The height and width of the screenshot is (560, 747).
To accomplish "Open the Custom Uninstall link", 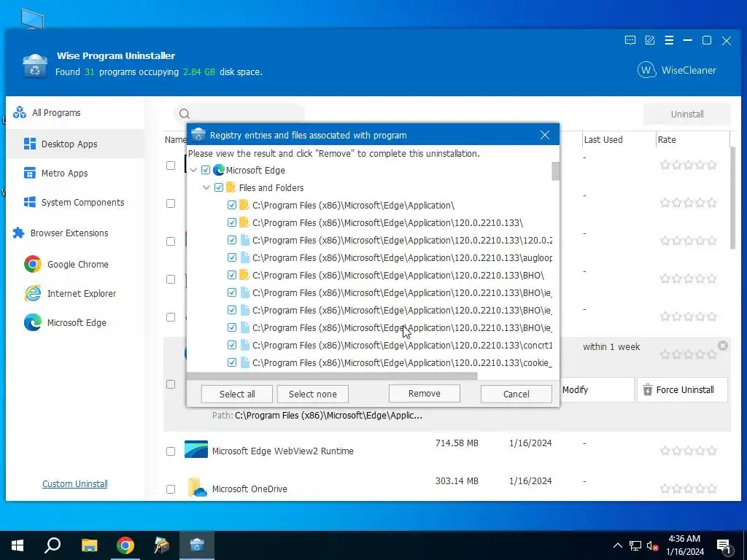I will pyautogui.click(x=75, y=484).
